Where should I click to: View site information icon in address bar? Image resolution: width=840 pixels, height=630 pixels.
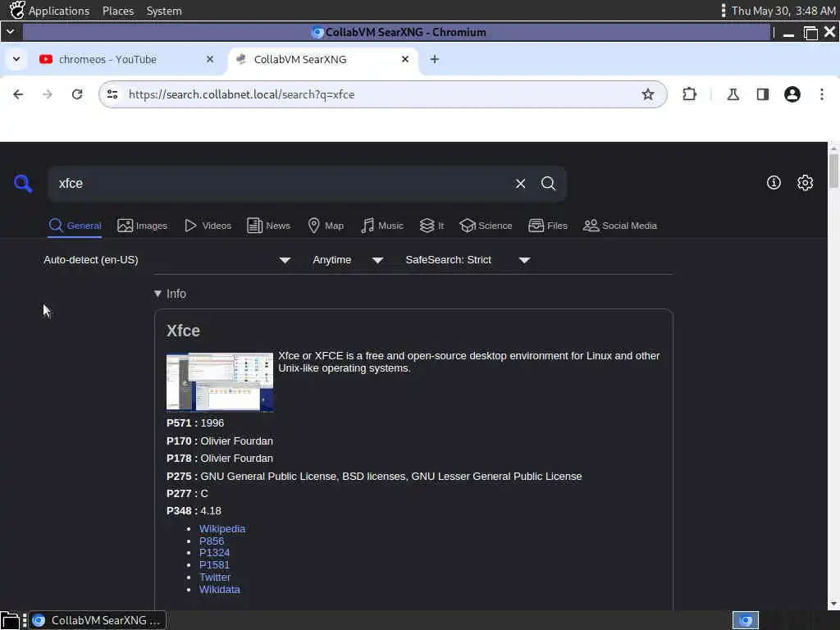tap(112, 94)
